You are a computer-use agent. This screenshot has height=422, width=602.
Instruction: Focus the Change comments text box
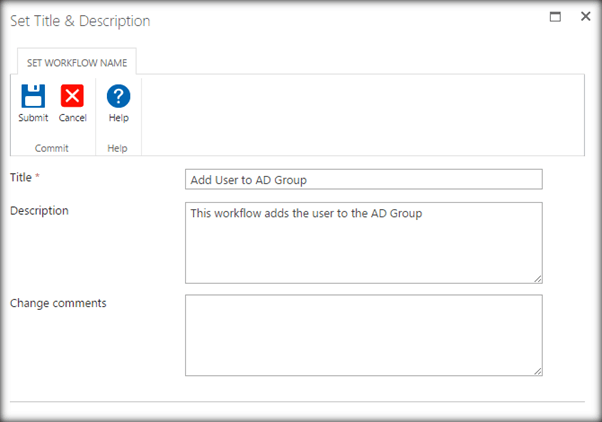click(363, 335)
